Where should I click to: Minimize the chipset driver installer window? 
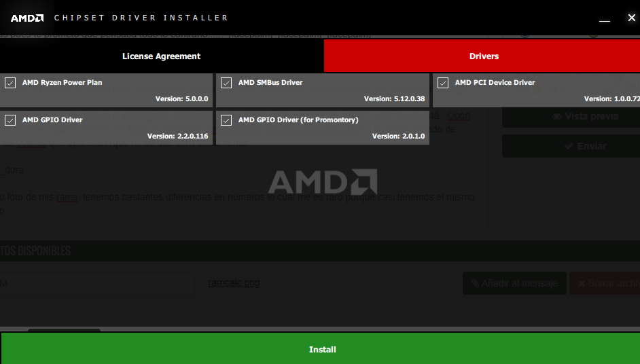point(605,18)
